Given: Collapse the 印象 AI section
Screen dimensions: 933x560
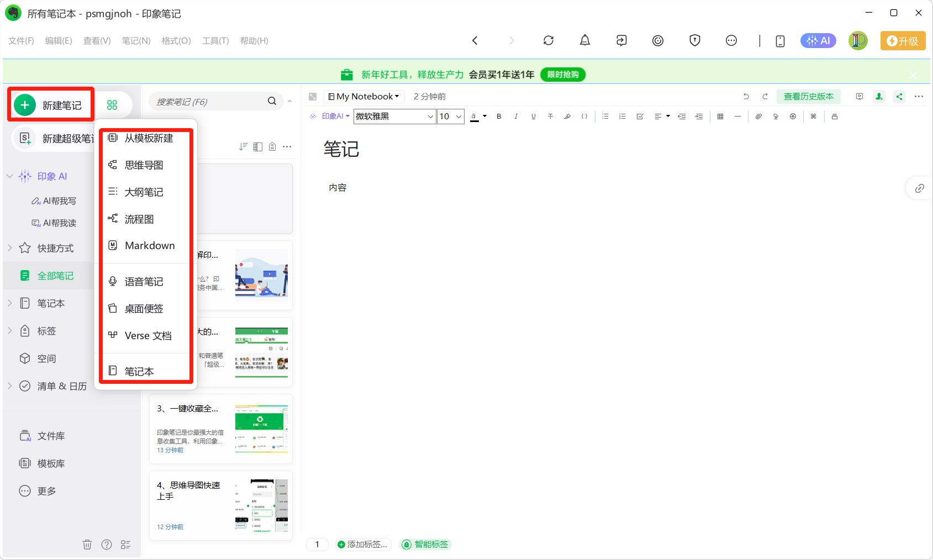Looking at the screenshot, I should point(10,176).
